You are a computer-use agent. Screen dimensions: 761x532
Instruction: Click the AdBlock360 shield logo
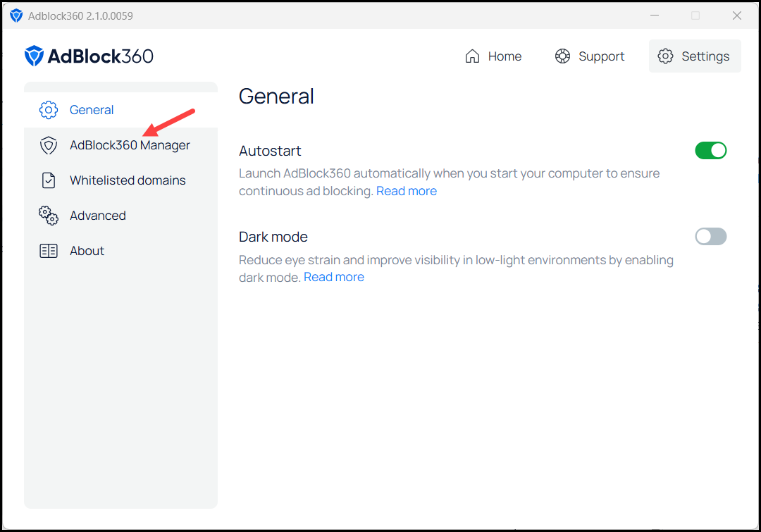[34, 56]
